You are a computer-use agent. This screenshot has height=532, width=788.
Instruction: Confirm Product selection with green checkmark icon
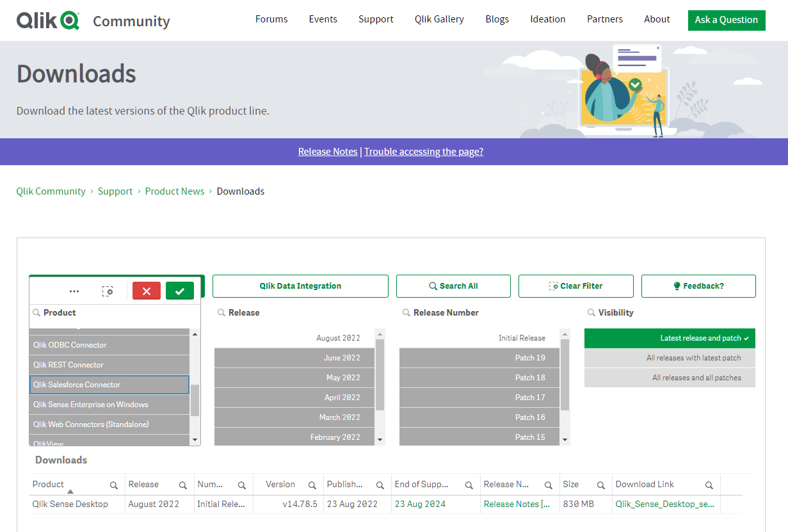click(x=179, y=290)
